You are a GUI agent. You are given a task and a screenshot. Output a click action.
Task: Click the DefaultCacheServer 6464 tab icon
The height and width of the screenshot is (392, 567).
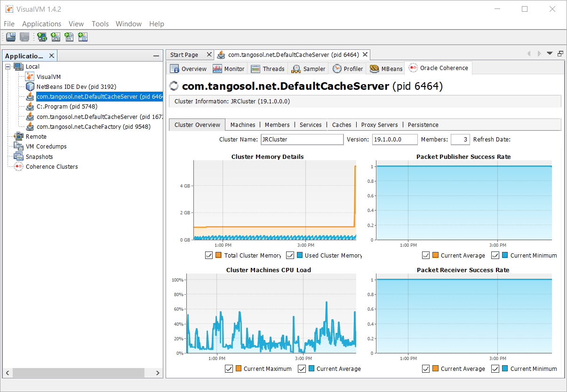coord(221,55)
